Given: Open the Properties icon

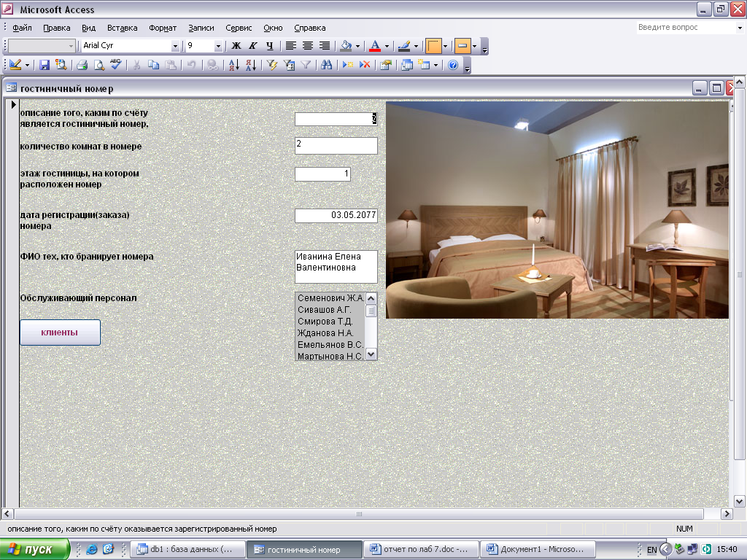Looking at the screenshot, I should (386, 65).
